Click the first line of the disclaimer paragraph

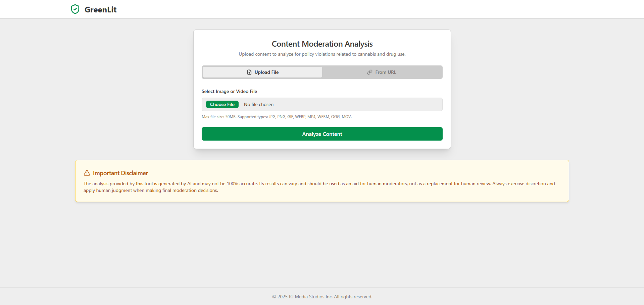coord(319,184)
